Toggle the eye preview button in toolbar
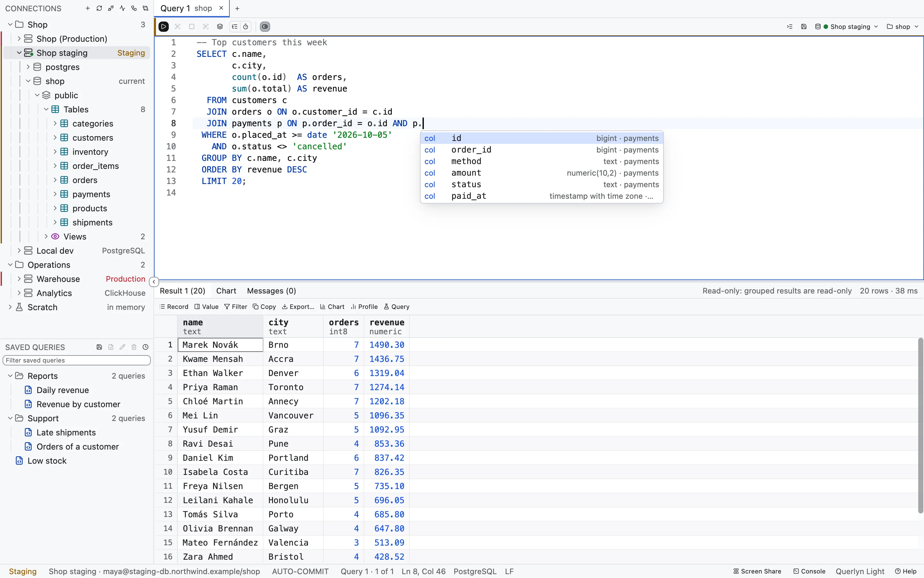 point(265,26)
